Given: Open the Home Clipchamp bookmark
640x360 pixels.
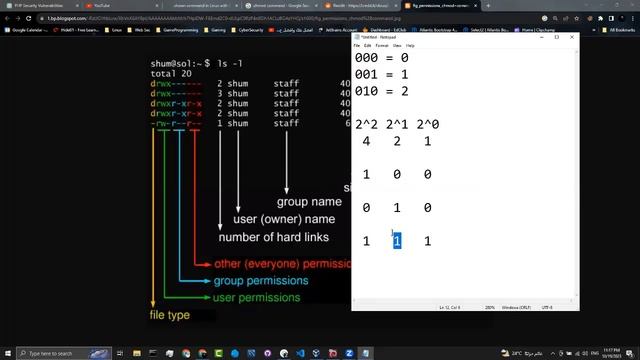Looking at the screenshot, I should click(x=534, y=30).
